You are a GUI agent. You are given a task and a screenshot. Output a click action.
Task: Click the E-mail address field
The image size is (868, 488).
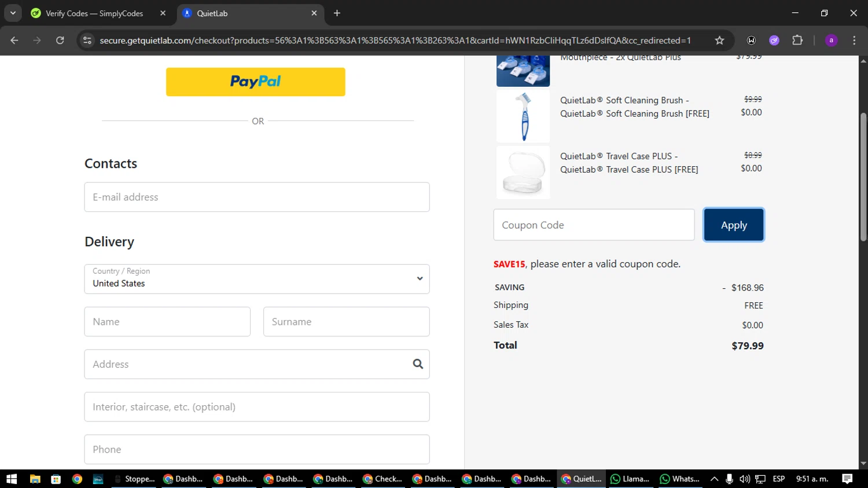(x=257, y=197)
